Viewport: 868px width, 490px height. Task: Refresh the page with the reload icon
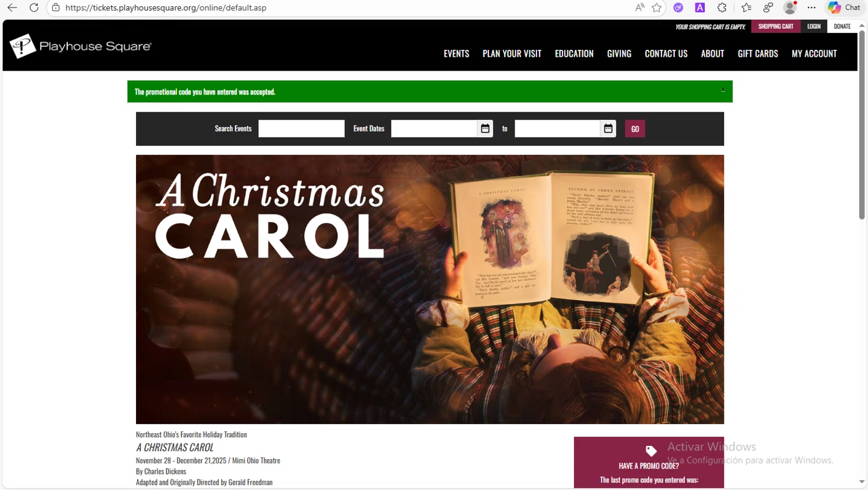[x=34, y=8]
